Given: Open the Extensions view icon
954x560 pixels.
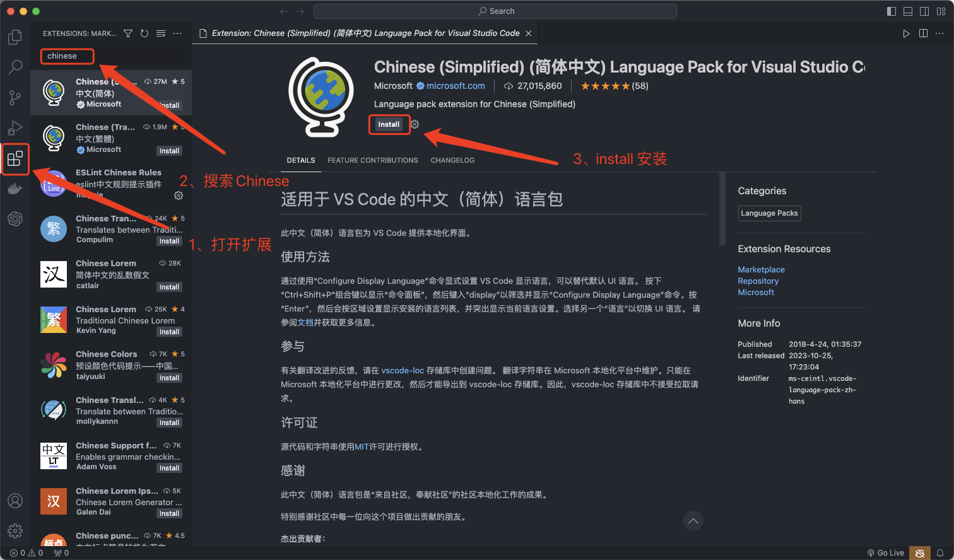Looking at the screenshot, I should tap(15, 158).
